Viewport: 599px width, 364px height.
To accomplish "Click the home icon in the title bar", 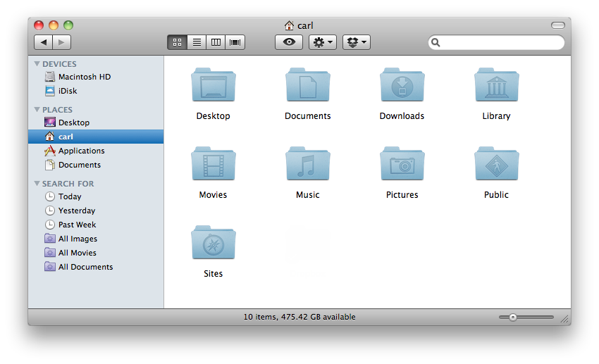I will (289, 25).
